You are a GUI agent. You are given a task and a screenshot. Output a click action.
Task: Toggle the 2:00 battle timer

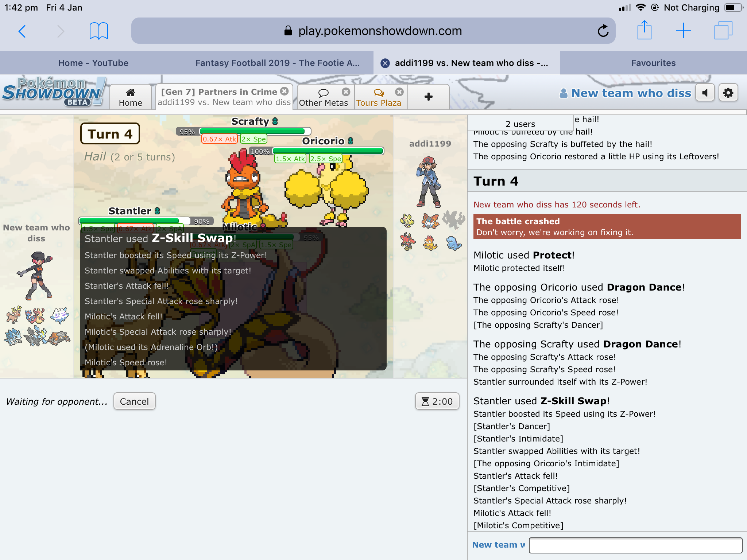click(x=437, y=401)
